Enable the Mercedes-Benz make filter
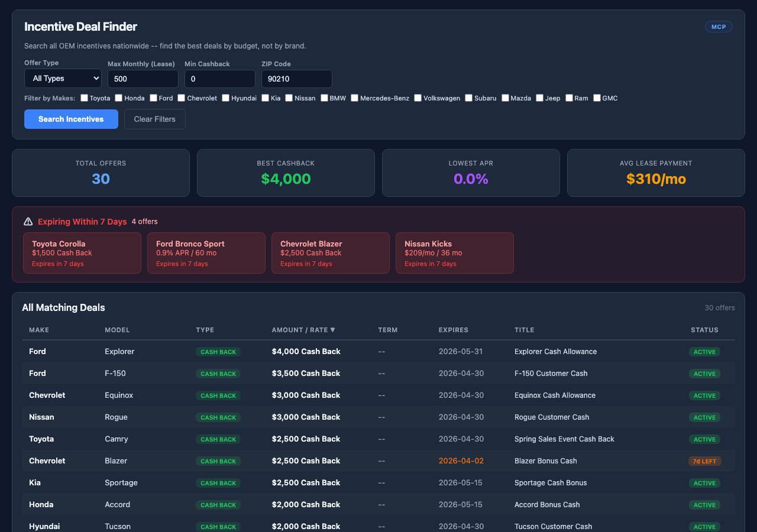Screen dimensions: 757x532 click(x=354, y=98)
